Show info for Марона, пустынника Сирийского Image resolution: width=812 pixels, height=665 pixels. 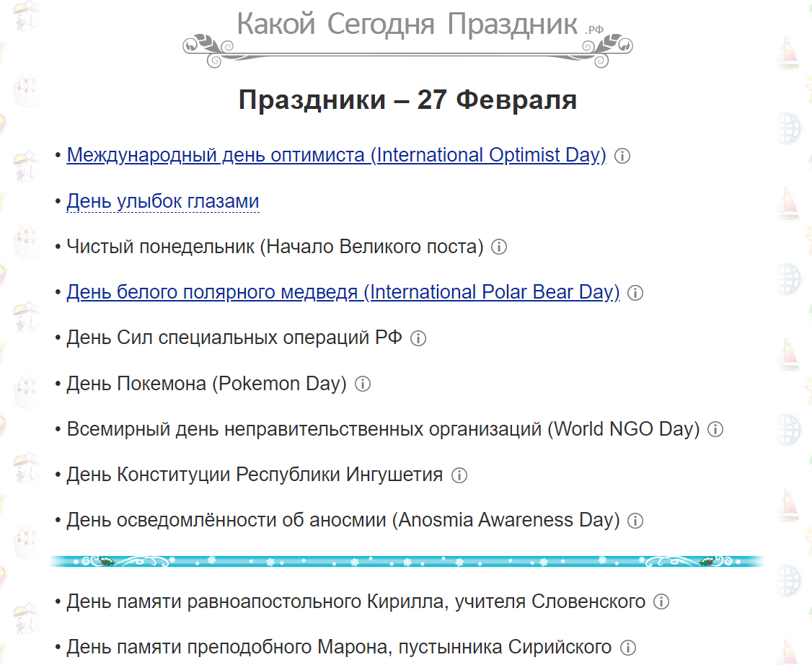point(627,648)
